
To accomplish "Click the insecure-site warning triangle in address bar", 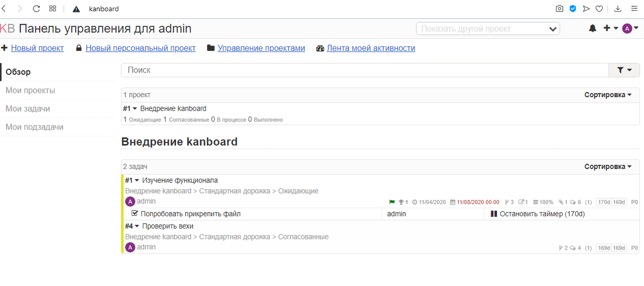I will [x=76, y=9].
